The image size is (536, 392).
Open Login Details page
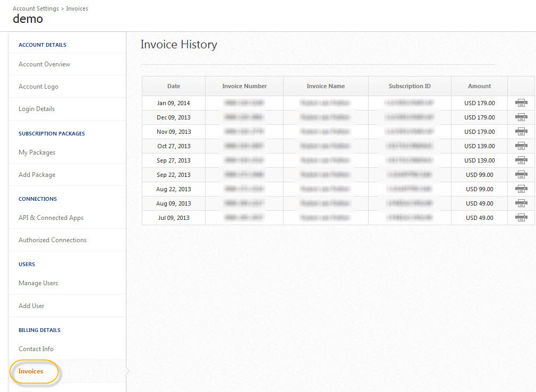click(37, 109)
